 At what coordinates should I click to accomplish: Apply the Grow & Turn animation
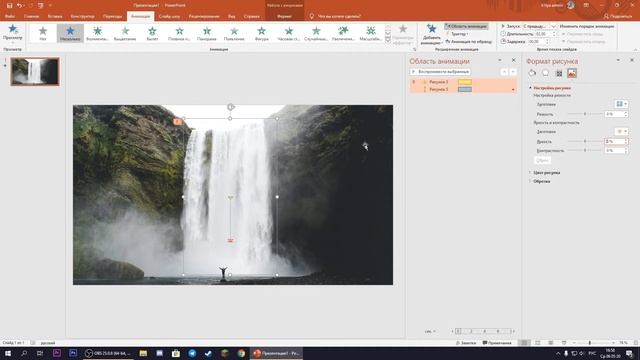343,33
